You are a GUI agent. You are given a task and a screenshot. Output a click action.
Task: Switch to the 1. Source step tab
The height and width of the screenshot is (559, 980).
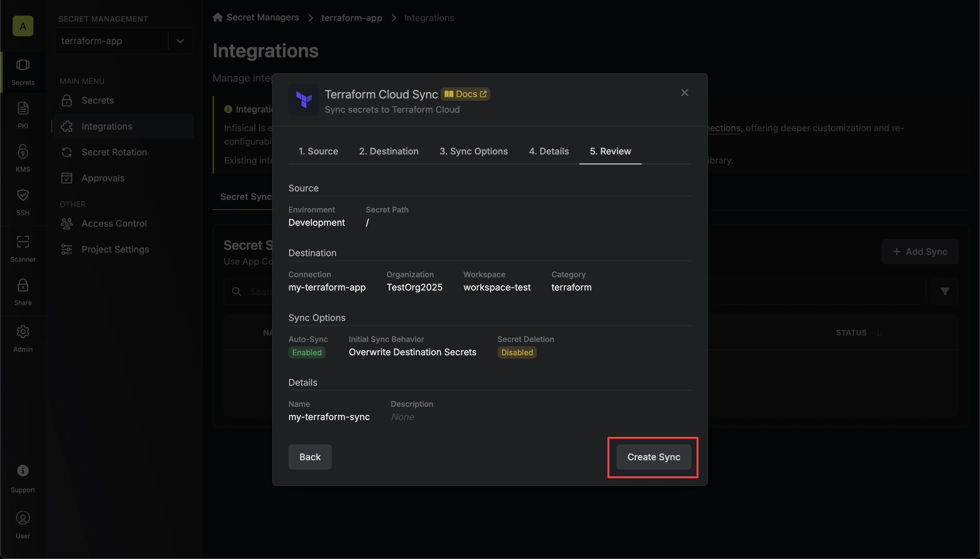click(x=318, y=151)
